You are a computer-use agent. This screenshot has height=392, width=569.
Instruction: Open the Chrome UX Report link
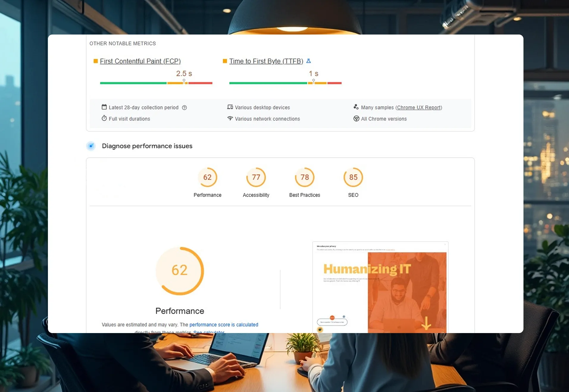click(x=419, y=107)
